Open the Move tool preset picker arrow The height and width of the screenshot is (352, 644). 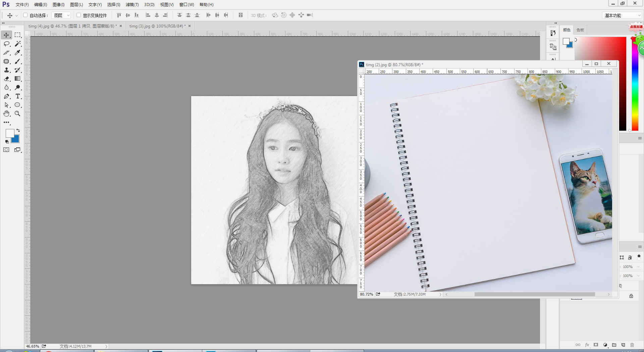pyautogui.click(x=16, y=15)
